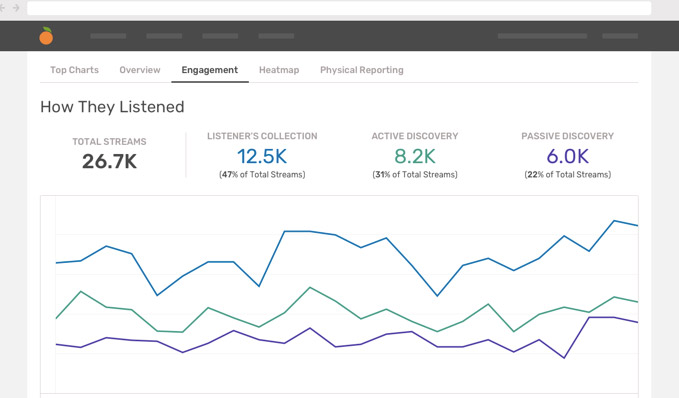This screenshot has height=398, width=679.
Task: Go to the Physical Reporting tab
Action: pos(362,70)
